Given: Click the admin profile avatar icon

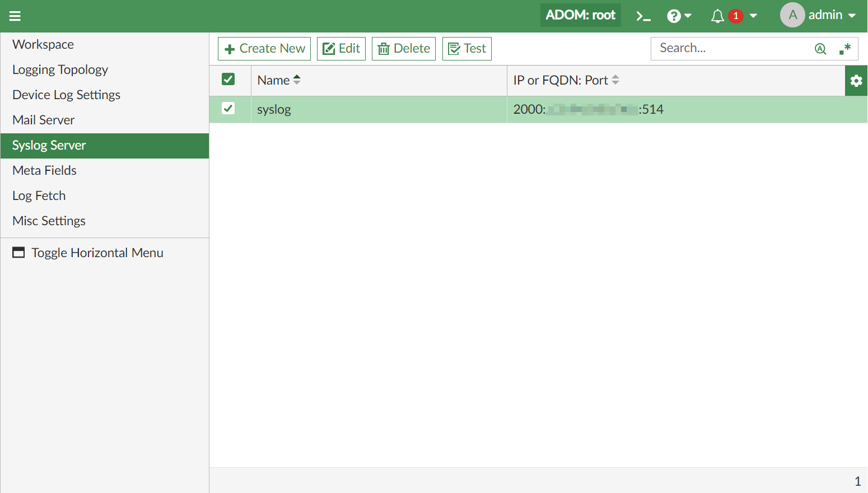Looking at the screenshot, I should click(792, 15).
